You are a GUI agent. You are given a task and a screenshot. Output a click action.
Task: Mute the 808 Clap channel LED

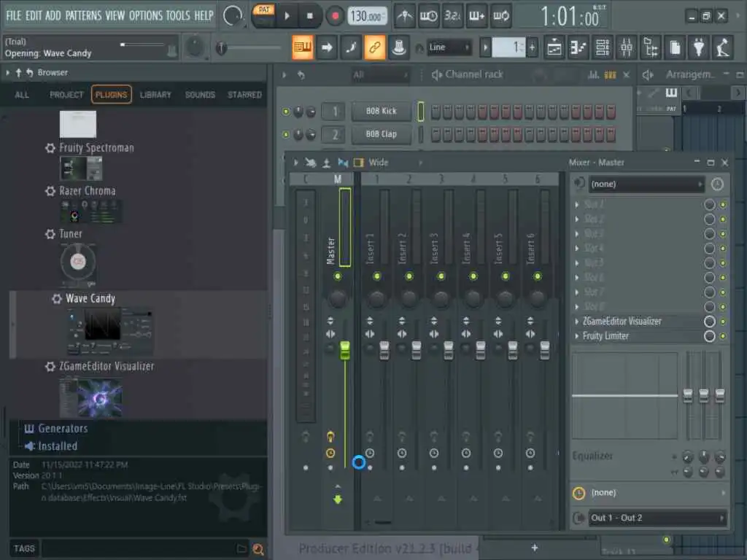(286, 135)
